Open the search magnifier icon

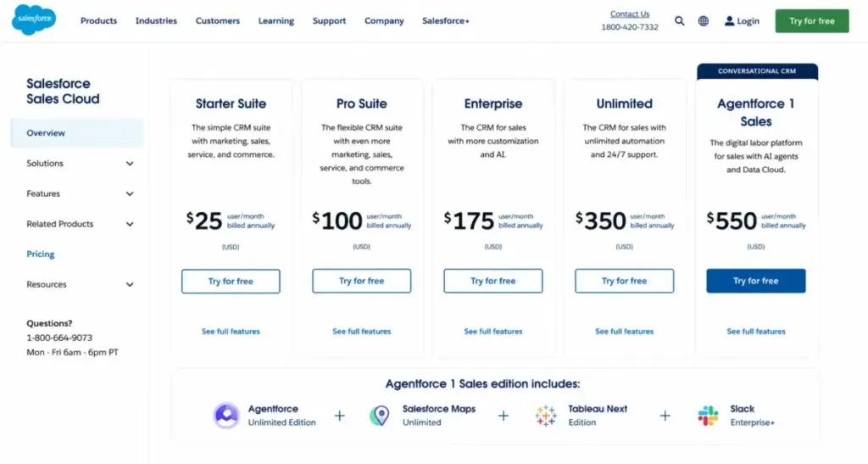coord(679,21)
